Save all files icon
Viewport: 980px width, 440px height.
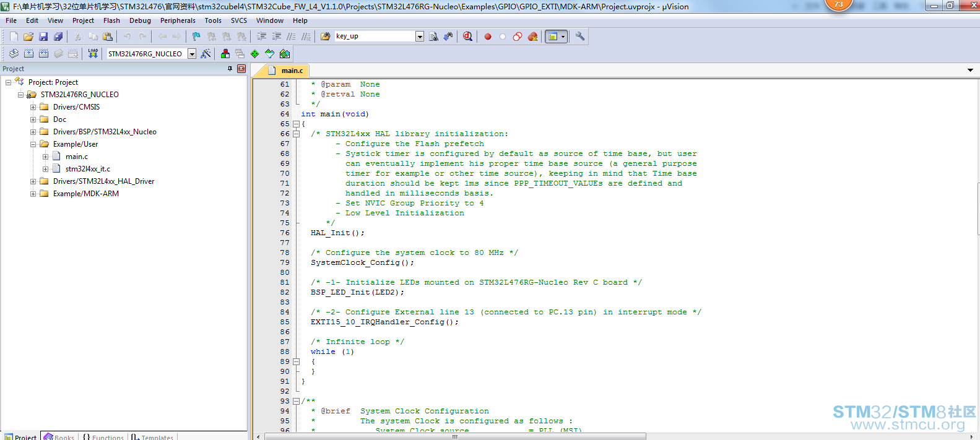58,37
